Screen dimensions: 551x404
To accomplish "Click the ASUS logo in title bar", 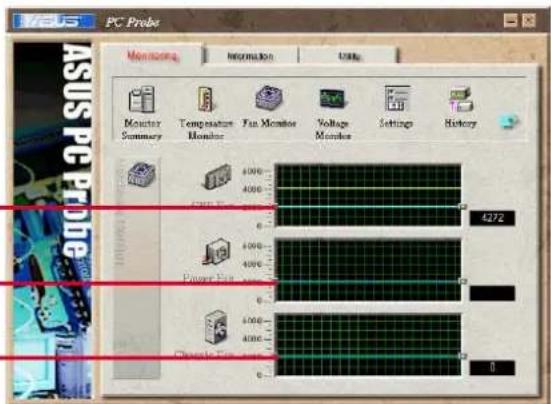I will pos(54,21).
